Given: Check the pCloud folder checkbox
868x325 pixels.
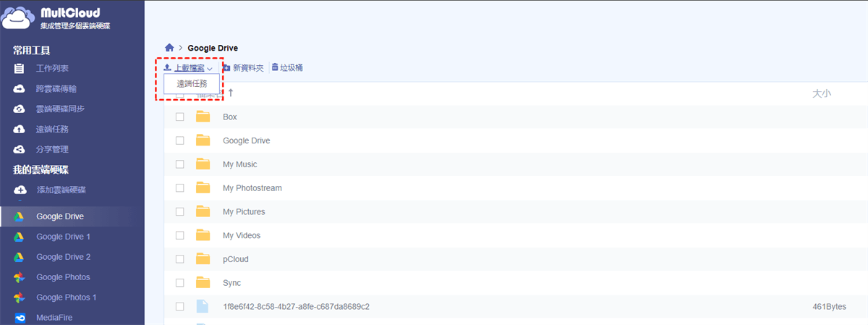Looking at the screenshot, I should [x=180, y=259].
